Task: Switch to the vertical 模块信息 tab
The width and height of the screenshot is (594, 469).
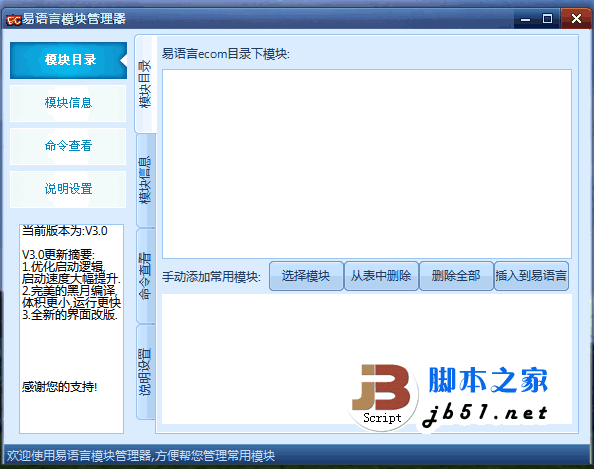Action: pyautogui.click(x=145, y=180)
